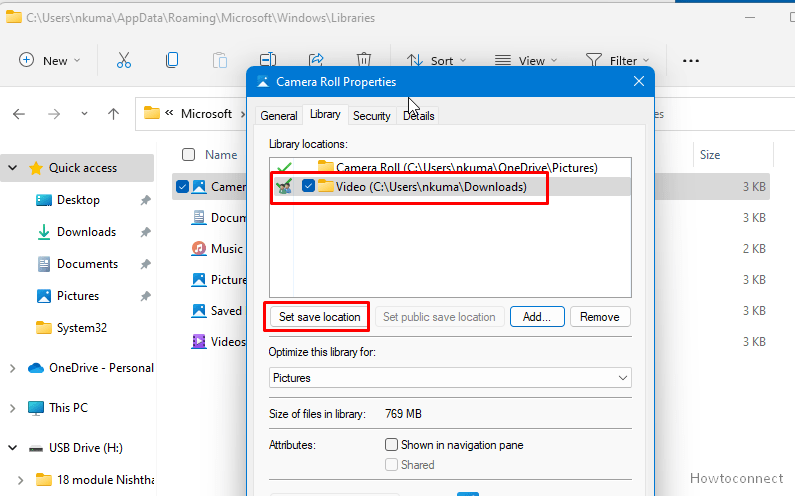The height and width of the screenshot is (496, 795).
Task: Expand 18 module Nishtha folder
Action: tap(20, 480)
